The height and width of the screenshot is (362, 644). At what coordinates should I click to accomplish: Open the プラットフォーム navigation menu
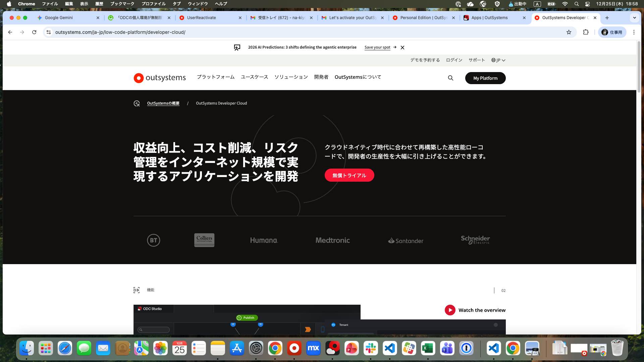[x=216, y=77]
